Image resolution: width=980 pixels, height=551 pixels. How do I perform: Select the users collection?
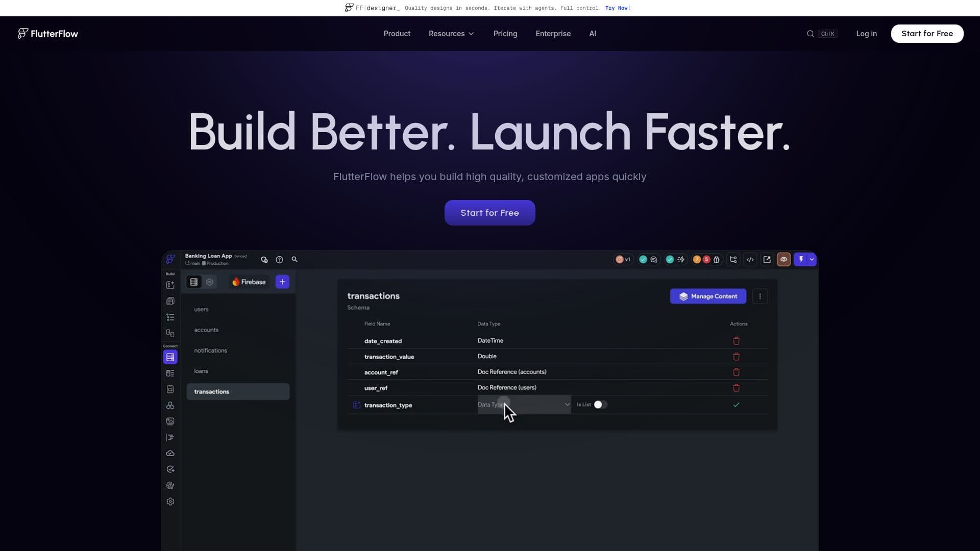(201, 310)
